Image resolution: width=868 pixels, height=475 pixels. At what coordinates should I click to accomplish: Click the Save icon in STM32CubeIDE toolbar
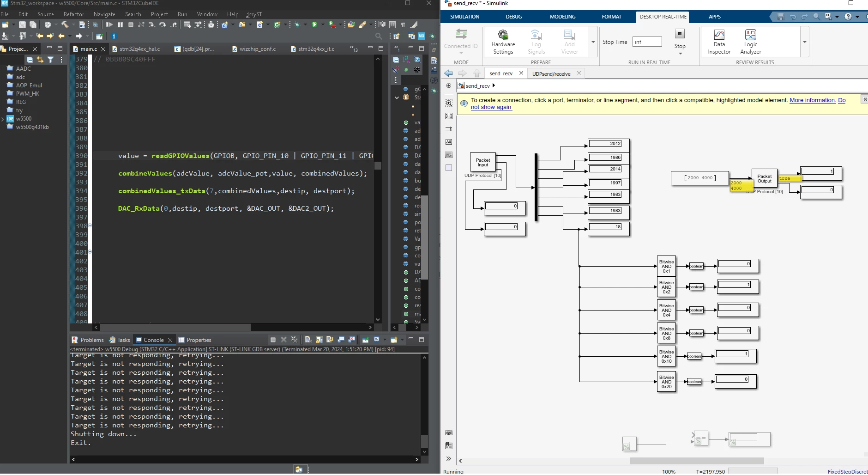22,24
